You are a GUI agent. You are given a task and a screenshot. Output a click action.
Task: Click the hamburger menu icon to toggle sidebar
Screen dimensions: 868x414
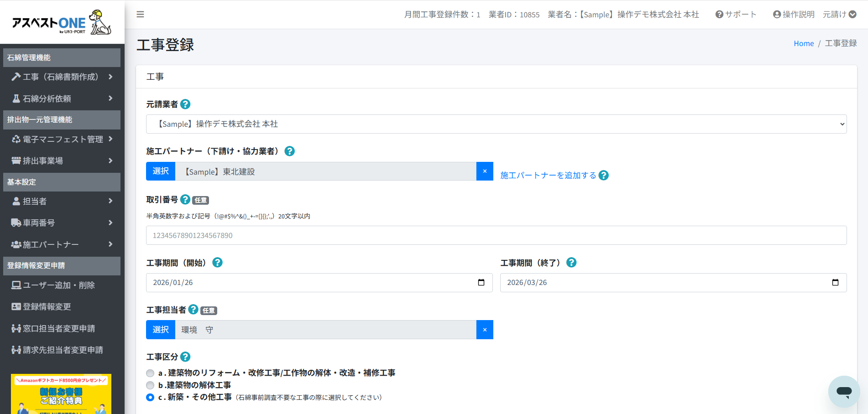point(140,15)
